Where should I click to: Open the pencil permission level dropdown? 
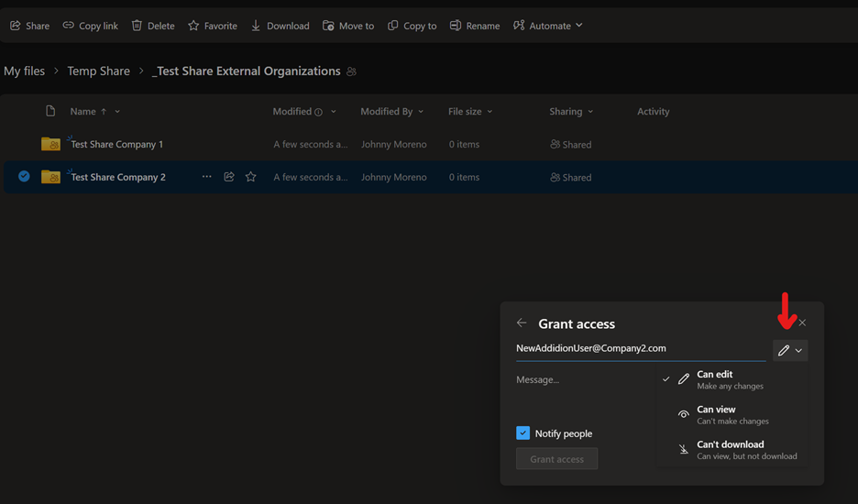[790, 350]
